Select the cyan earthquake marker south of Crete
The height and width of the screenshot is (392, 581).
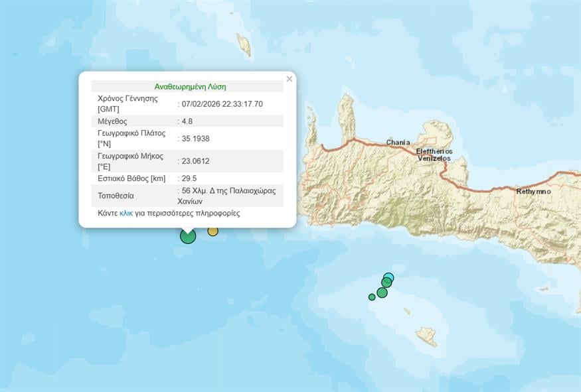point(389,277)
